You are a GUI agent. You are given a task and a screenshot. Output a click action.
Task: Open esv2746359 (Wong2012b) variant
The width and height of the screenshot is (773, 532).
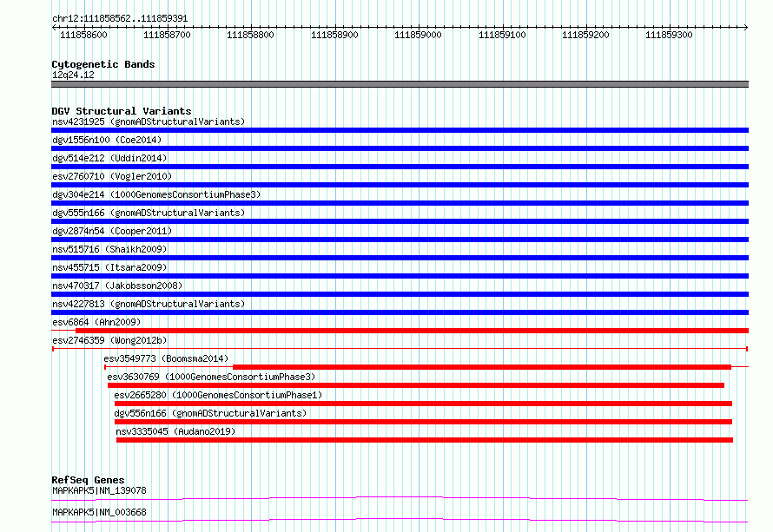(109, 340)
